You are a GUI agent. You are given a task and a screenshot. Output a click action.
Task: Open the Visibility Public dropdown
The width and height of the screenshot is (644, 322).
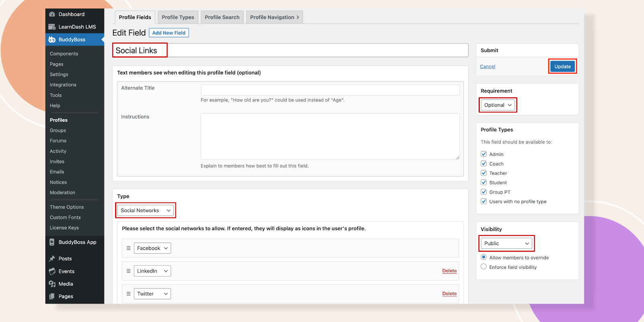pos(506,244)
